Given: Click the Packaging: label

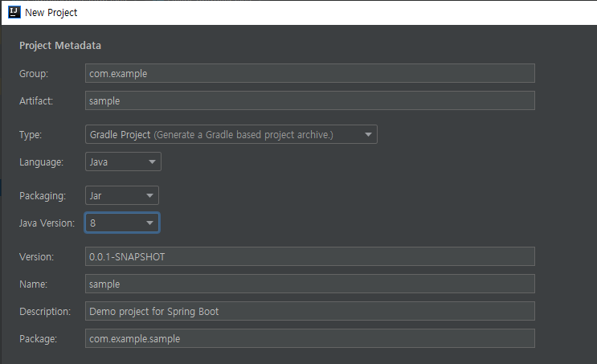Looking at the screenshot, I should click(x=43, y=196).
